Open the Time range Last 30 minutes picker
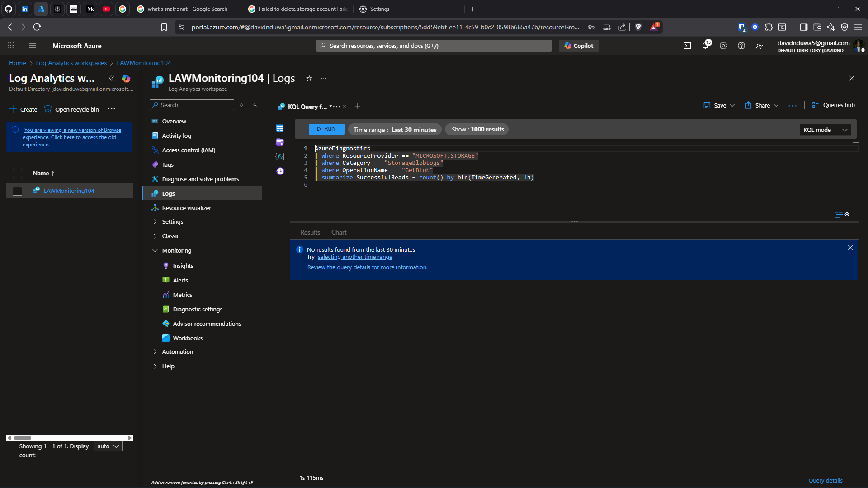Screen dimensions: 868x488 tap(395, 130)
